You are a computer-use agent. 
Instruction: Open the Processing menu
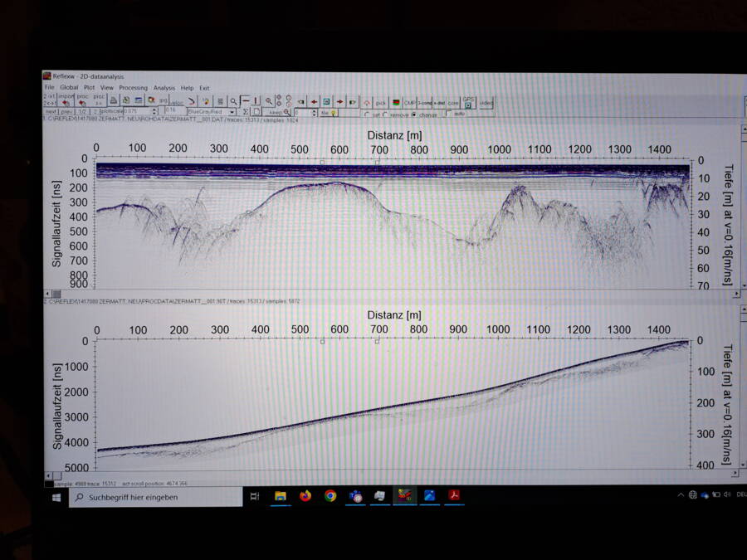coord(133,87)
